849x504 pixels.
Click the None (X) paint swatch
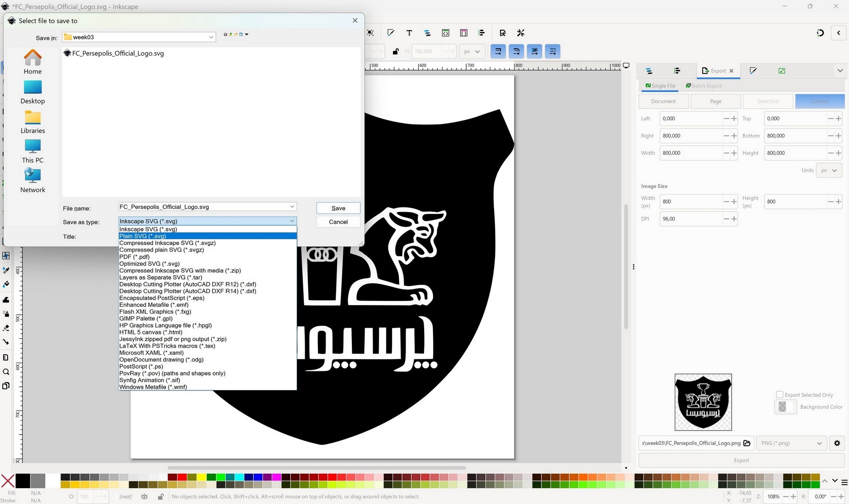point(8,481)
